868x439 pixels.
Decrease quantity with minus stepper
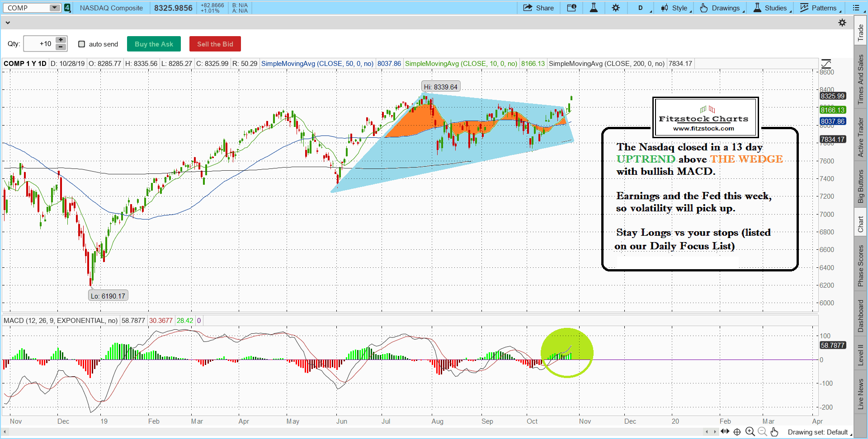tap(61, 47)
